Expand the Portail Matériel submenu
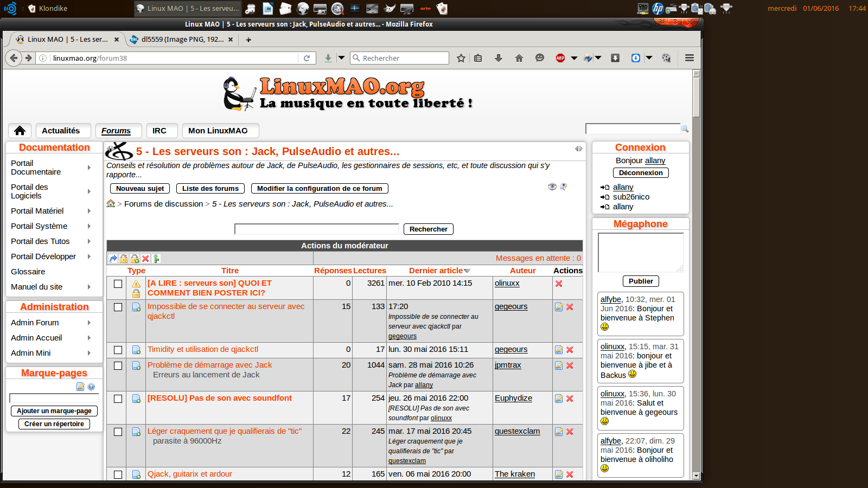Screen dimensions: 868x488 click(x=89, y=211)
